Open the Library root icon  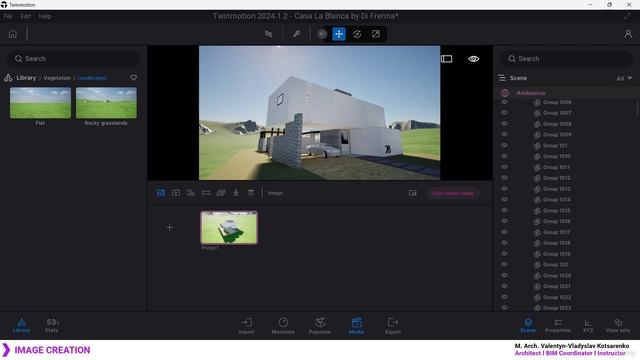click(8, 78)
